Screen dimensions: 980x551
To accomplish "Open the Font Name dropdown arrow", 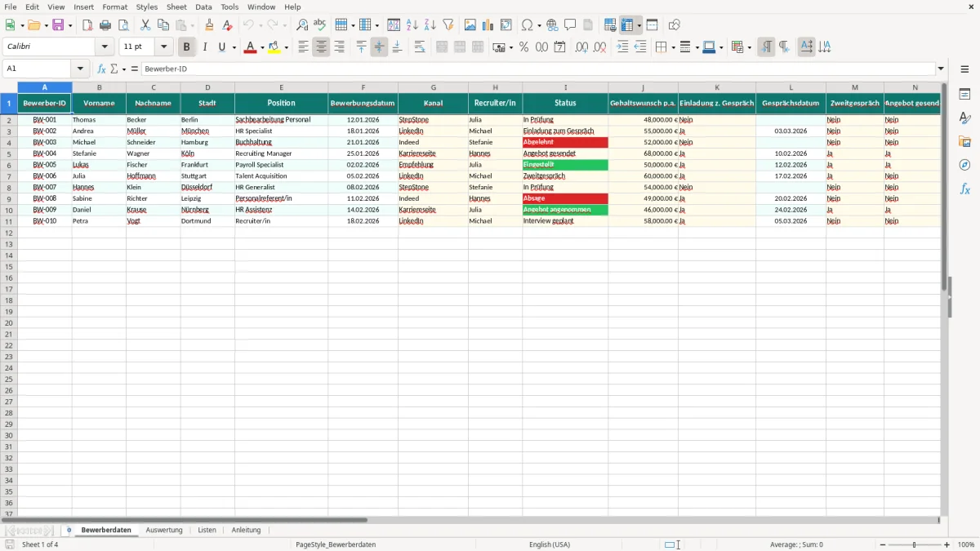I will (x=105, y=47).
